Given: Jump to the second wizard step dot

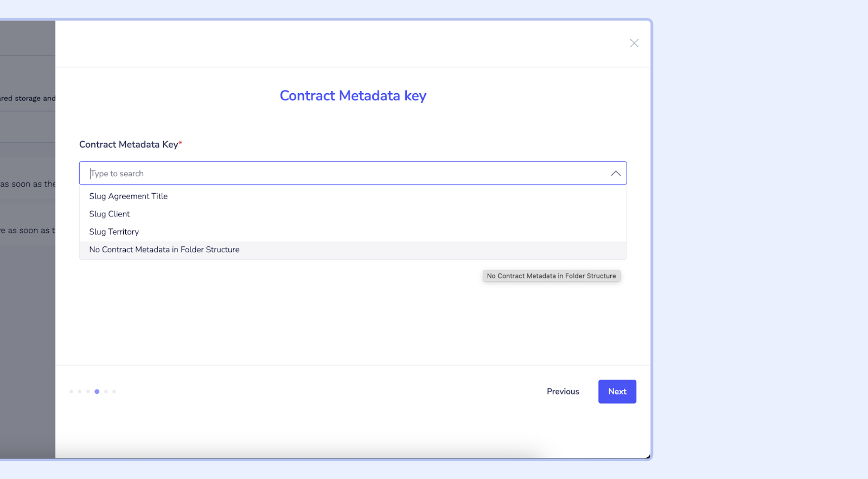Looking at the screenshot, I should tap(80, 392).
